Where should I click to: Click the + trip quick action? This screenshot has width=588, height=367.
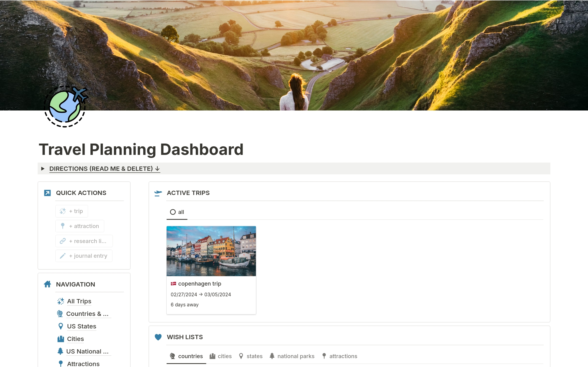[71, 211]
